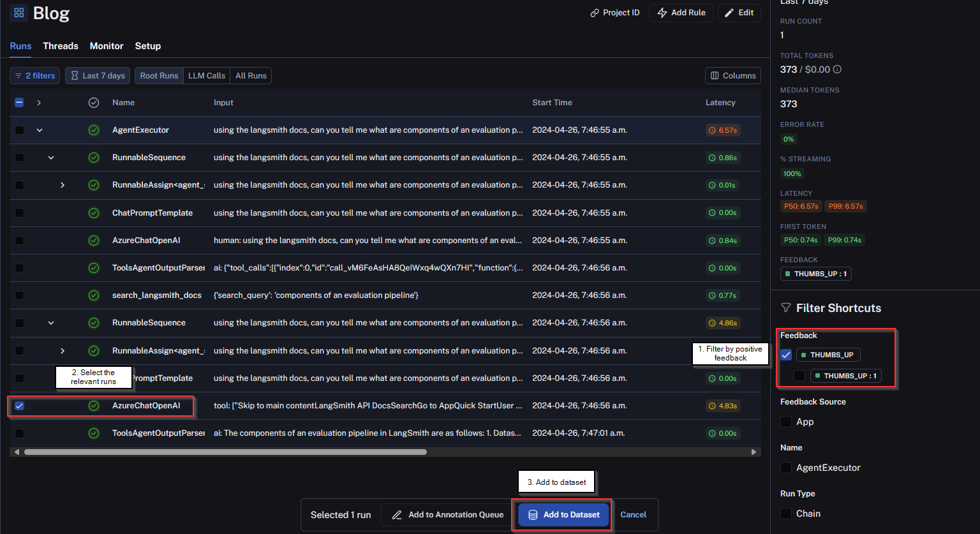Toggle the THUMBS_UP feedback filter checkbox
This screenshot has width=980, height=534.
[786, 355]
